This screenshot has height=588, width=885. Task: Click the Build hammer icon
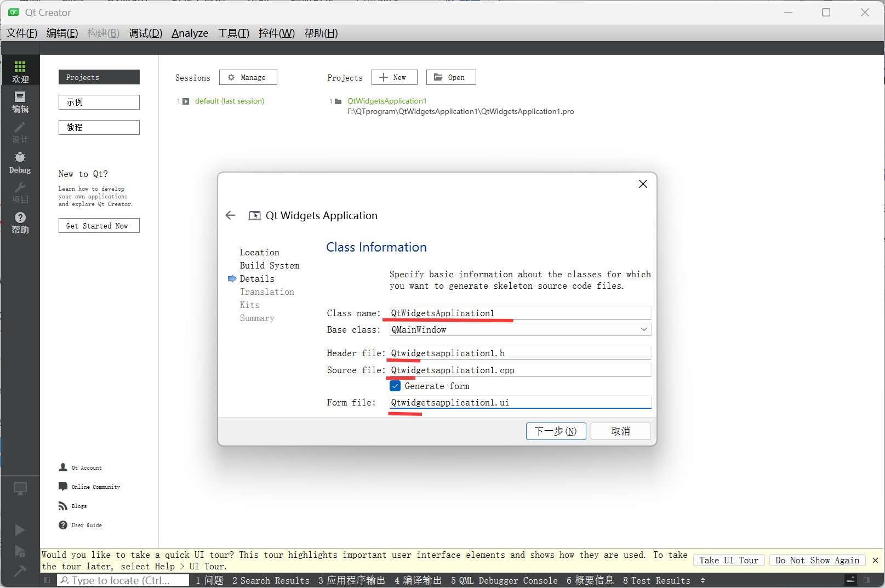coord(20,572)
